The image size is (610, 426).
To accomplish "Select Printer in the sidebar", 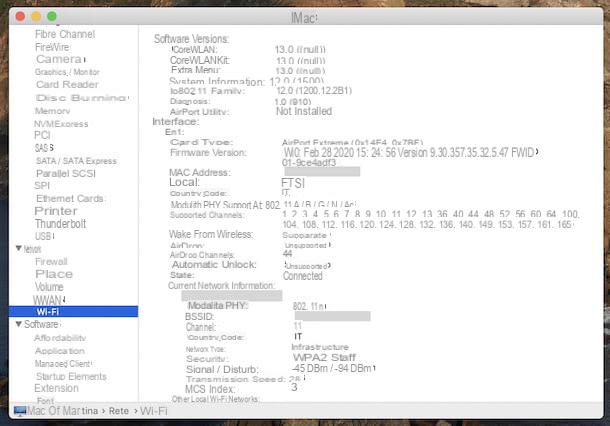I will [56, 211].
